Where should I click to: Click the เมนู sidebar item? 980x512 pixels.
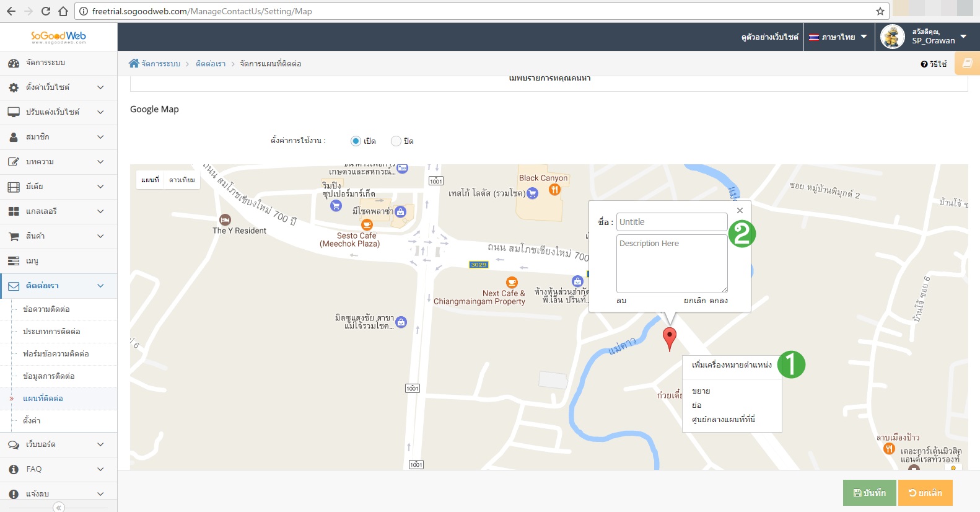(x=58, y=261)
